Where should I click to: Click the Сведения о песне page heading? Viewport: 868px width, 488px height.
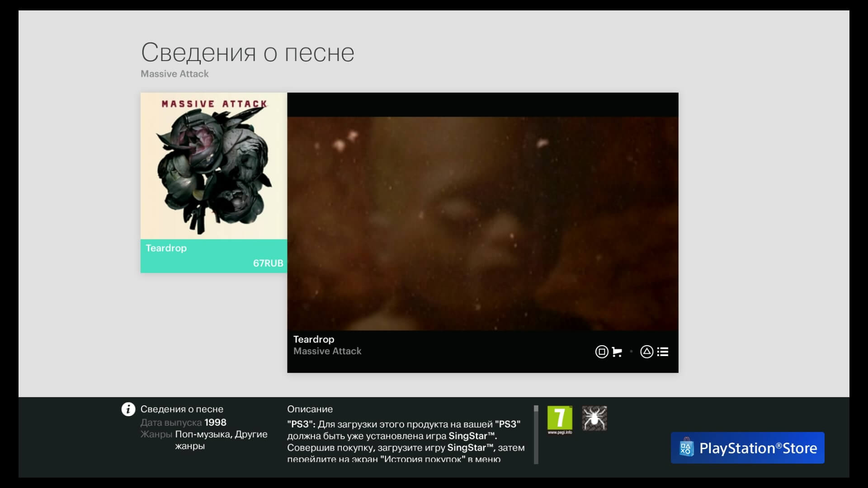pos(248,52)
